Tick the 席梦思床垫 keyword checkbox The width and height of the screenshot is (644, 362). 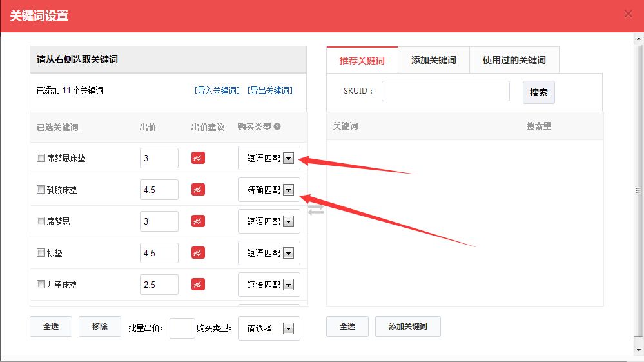(41, 158)
